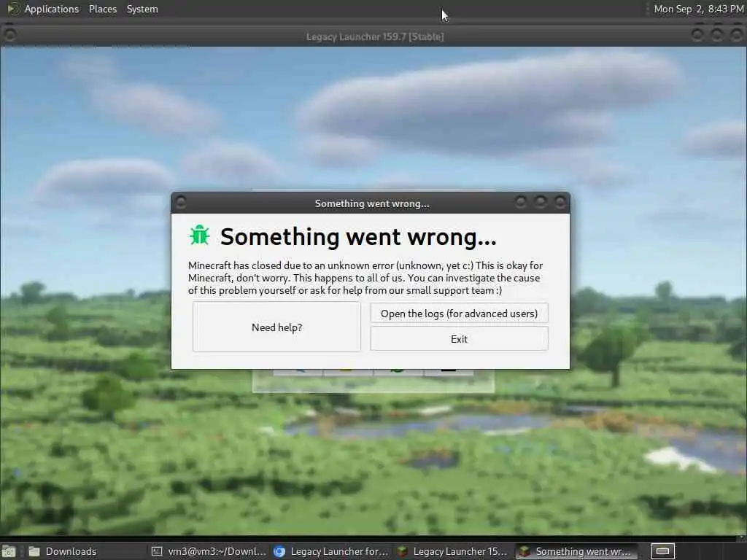Open the Places menu
The width and height of the screenshot is (747, 560).
click(102, 9)
